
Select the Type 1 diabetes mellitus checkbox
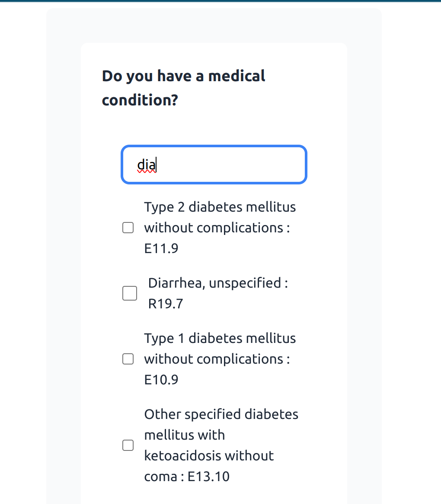point(128,359)
